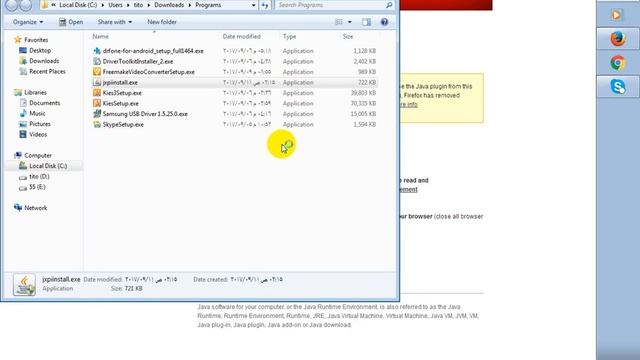Click the refresh button beside the address bar

pyautogui.click(x=265, y=5)
